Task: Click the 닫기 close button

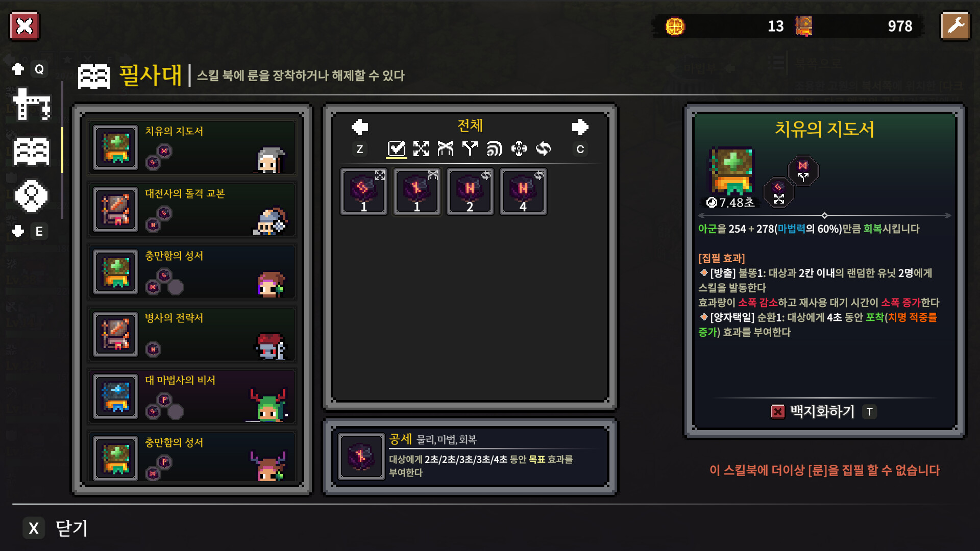Action: (x=56, y=528)
